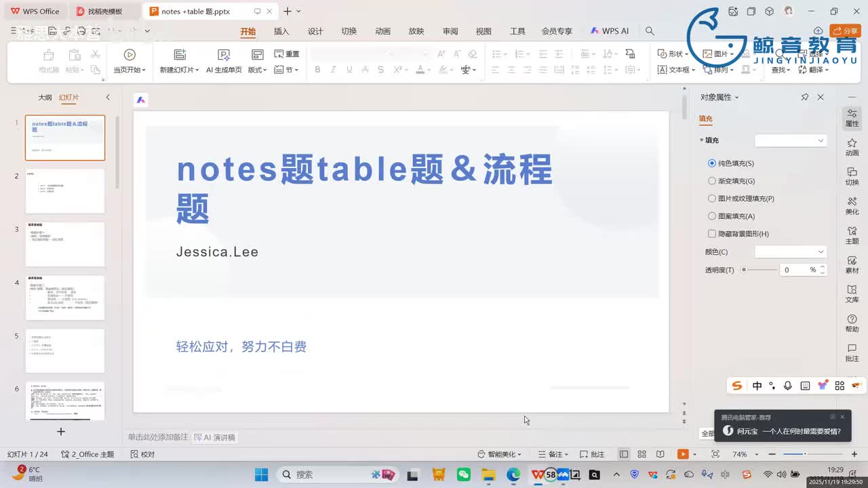
Task: Close the 对象属性 panel
Action: click(821, 98)
